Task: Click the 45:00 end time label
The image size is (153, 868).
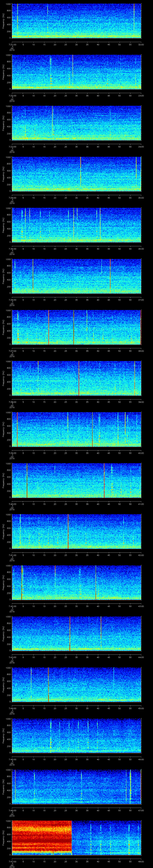Action: [x=141, y=708]
